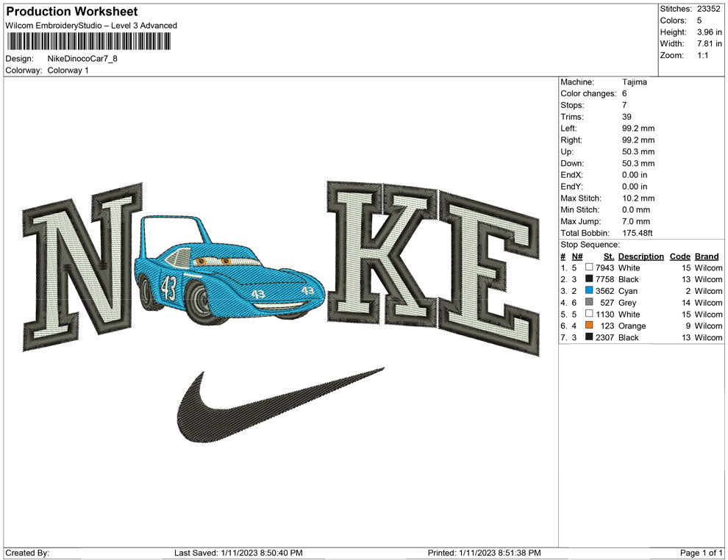
Task: Click the Total Bobbin value 175.48ft
Action: (x=637, y=233)
